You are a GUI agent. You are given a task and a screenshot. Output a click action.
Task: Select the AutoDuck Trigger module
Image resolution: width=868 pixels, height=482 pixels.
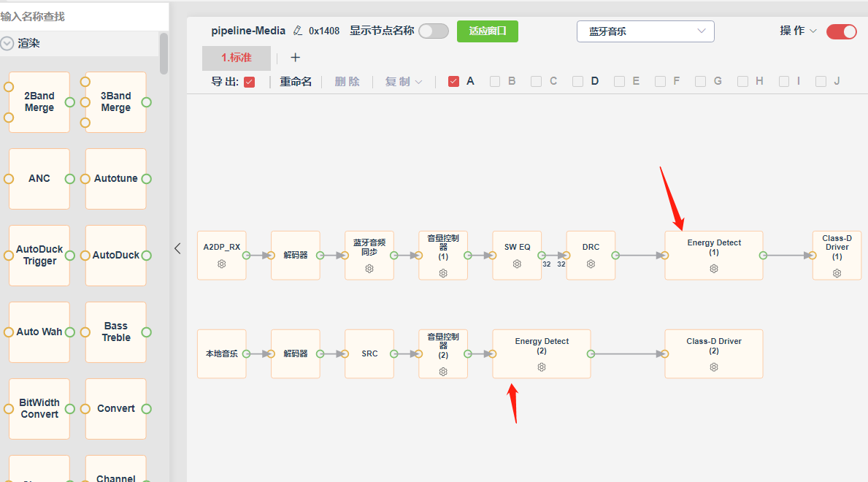click(39, 256)
